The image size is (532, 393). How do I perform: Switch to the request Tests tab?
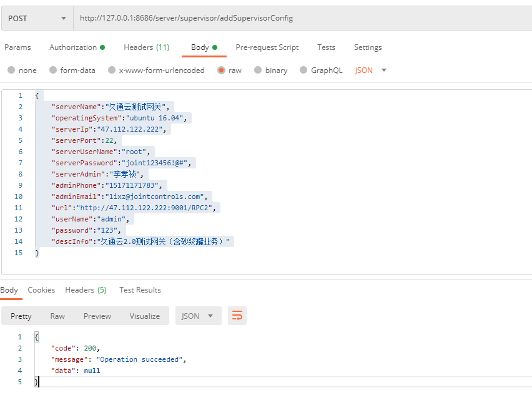point(326,47)
